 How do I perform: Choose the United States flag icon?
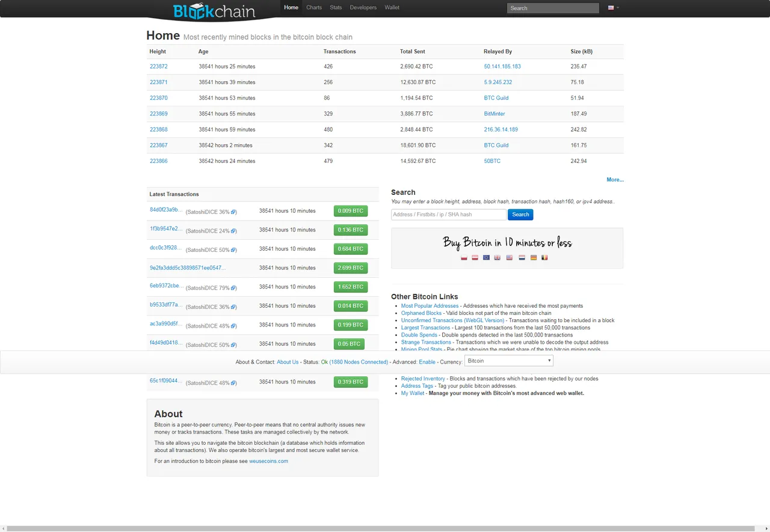510,257
